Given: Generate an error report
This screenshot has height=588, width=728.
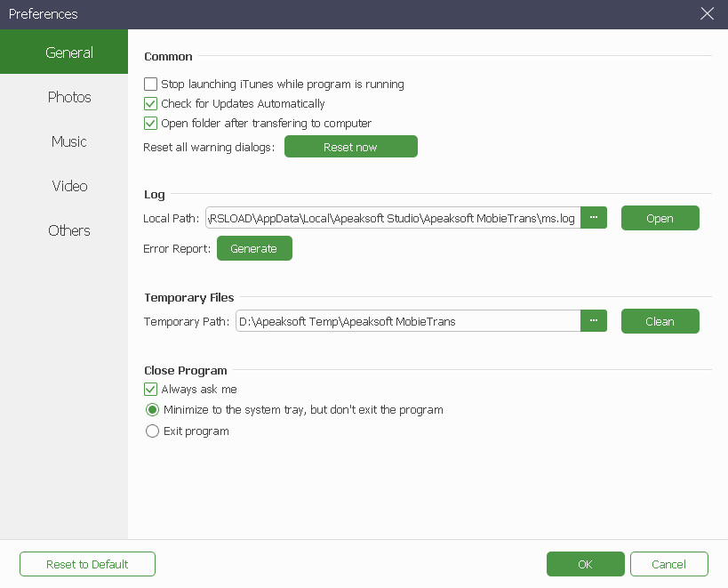Looking at the screenshot, I should coord(254,248).
